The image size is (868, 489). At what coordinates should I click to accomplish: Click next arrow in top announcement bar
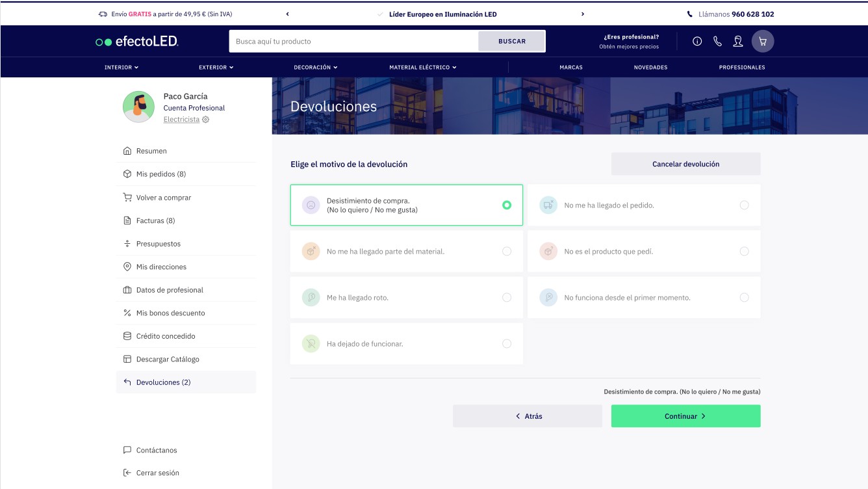[x=583, y=14]
